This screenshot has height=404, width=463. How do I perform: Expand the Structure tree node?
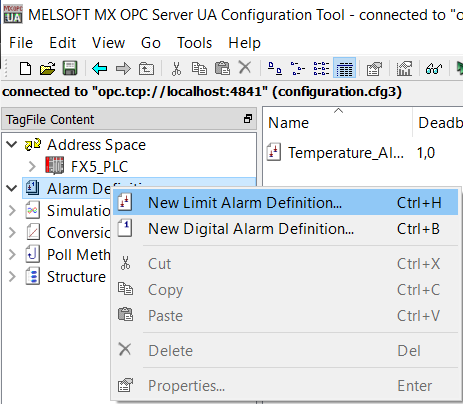click(12, 277)
